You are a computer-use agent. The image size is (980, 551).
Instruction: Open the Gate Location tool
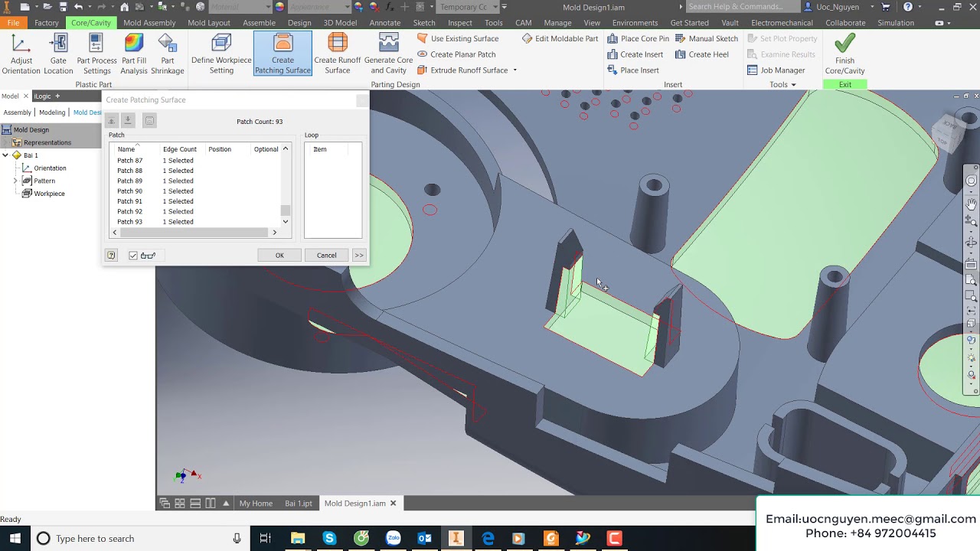pos(58,54)
